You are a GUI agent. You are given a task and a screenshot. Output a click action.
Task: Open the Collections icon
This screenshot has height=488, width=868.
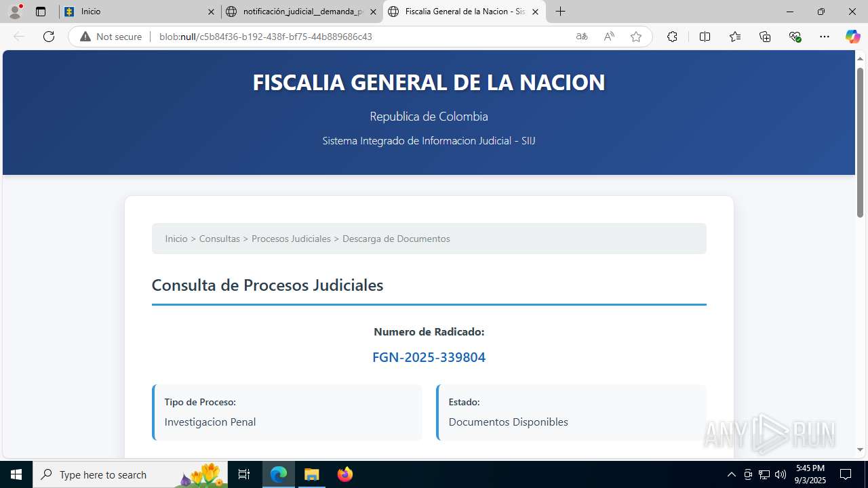pos(765,37)
